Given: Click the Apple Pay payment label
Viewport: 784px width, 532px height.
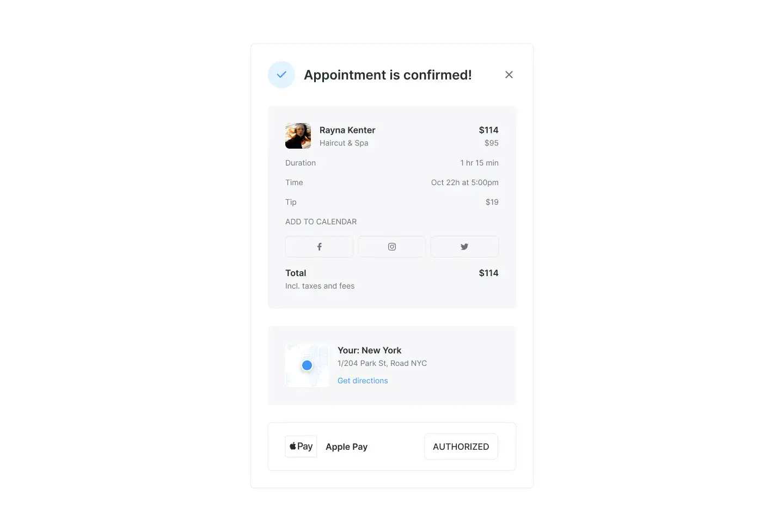Looking at the screenshot, I should 347,447.
